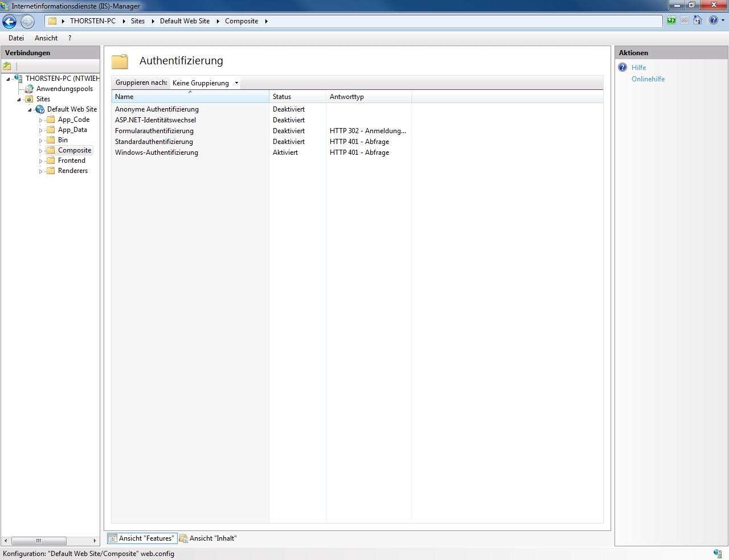The image size is (729, 560).
Task: Switch to Ansicht "Inhalt" tab
Action: click(208, 538)
